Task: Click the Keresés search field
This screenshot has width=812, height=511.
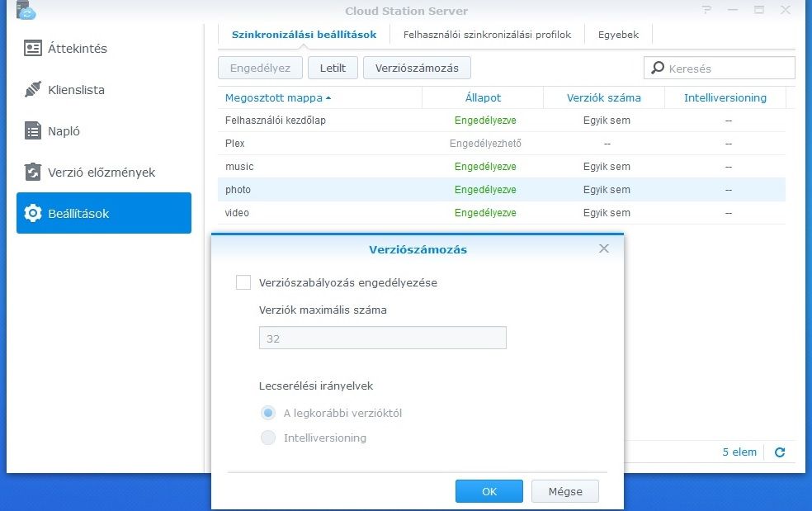Action: click(726, 69)
